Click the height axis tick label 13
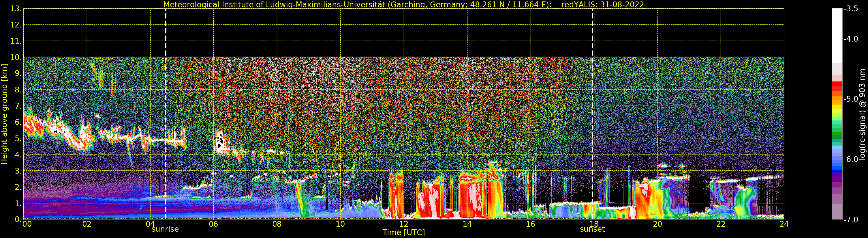 coord(16,9)
